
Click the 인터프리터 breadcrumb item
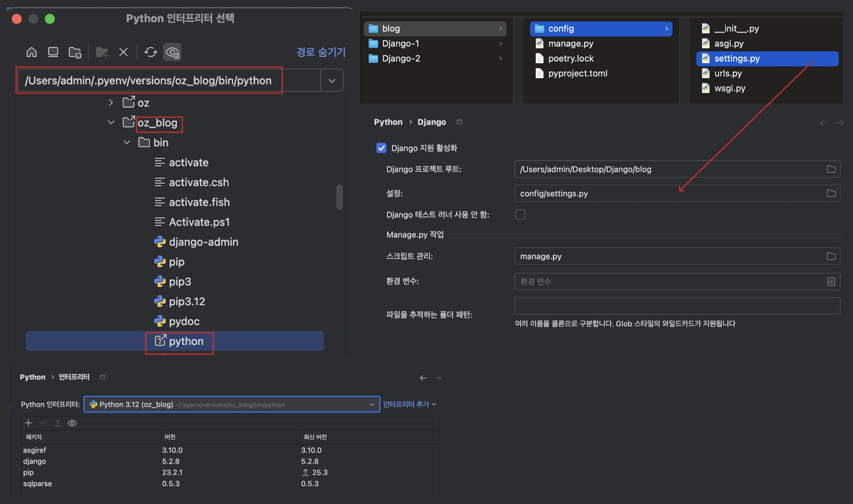tap(74, 377)
